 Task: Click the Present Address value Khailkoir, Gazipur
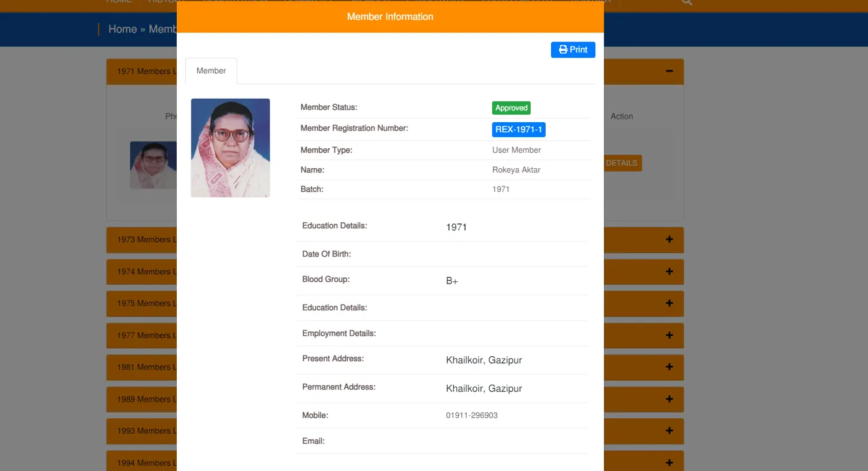point(484,360)
